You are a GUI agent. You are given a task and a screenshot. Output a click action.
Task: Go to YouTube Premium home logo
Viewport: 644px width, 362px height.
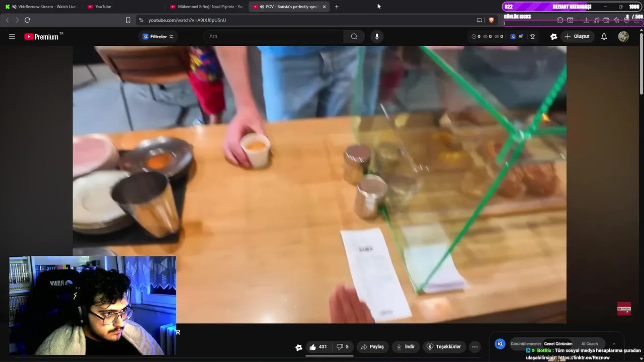41,36
